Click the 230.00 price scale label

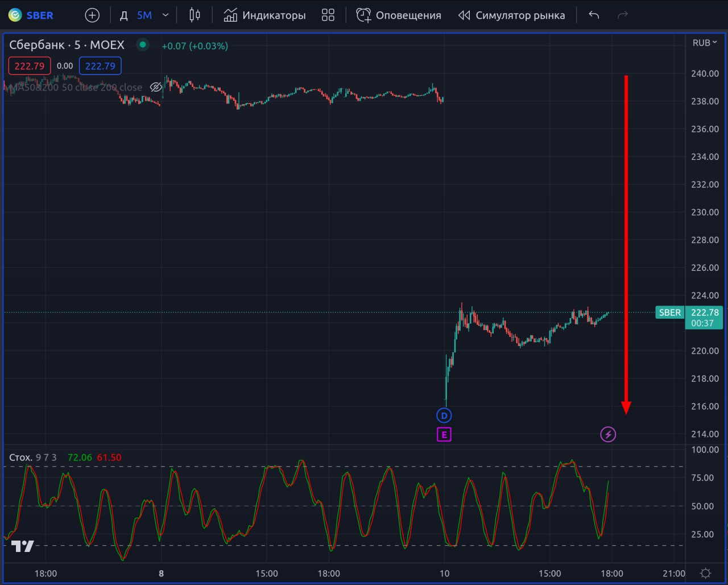[705, 212]
